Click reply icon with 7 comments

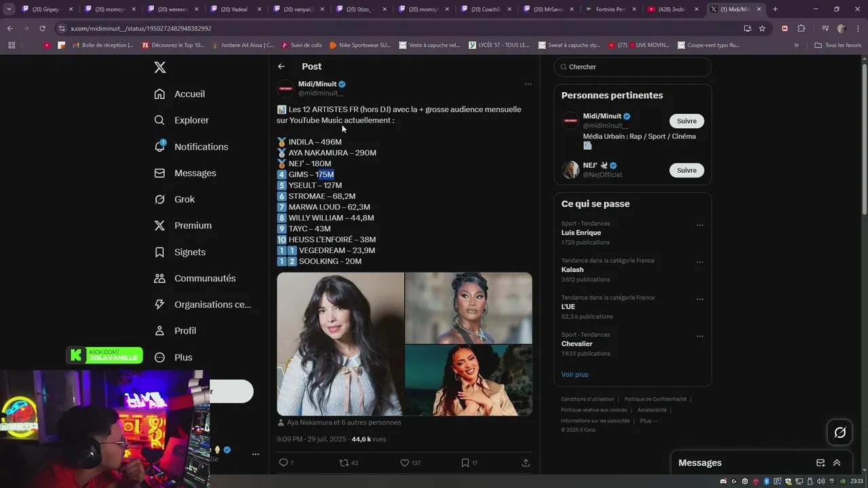pos(286,463)
